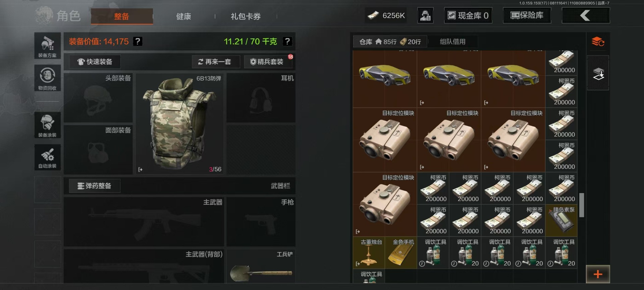Image resolution: width=644 pixels, height=290 pixels.
Task: Open the 精兵套装 button with badge
Action: click(268, 62)
